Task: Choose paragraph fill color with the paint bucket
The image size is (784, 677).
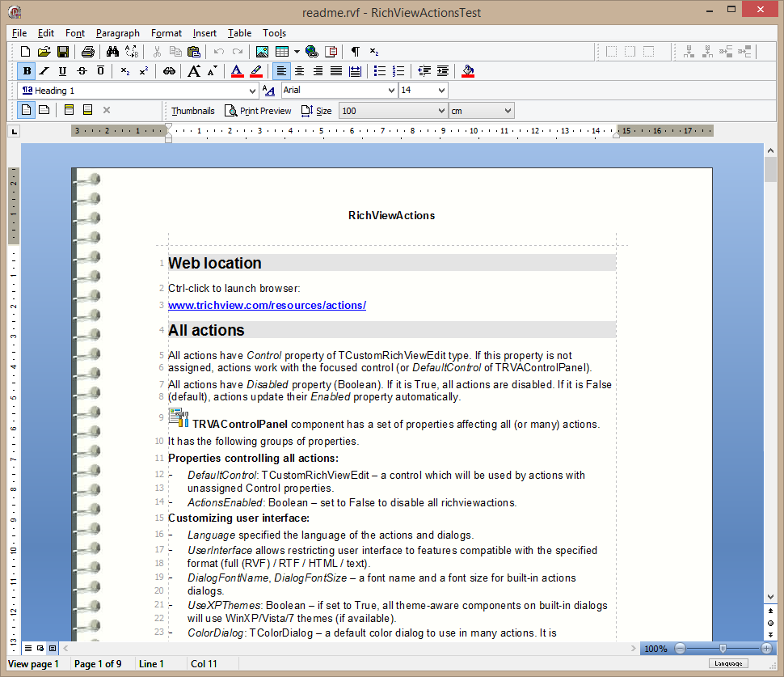Action: point(468,71)
